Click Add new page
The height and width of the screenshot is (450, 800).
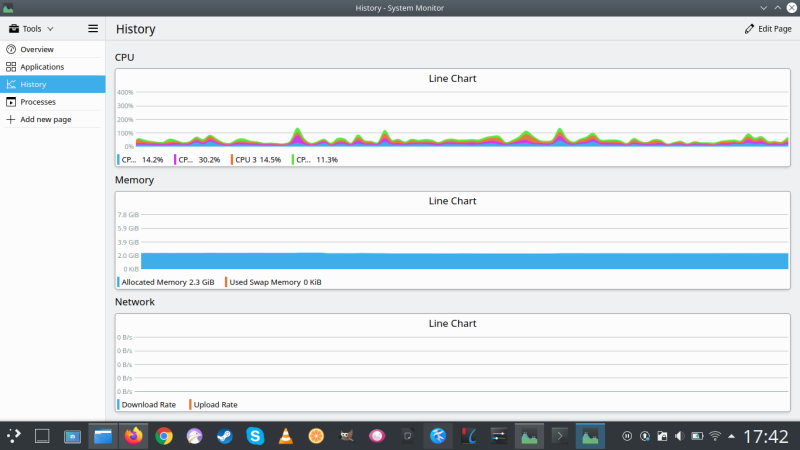[x=45, y=120]
